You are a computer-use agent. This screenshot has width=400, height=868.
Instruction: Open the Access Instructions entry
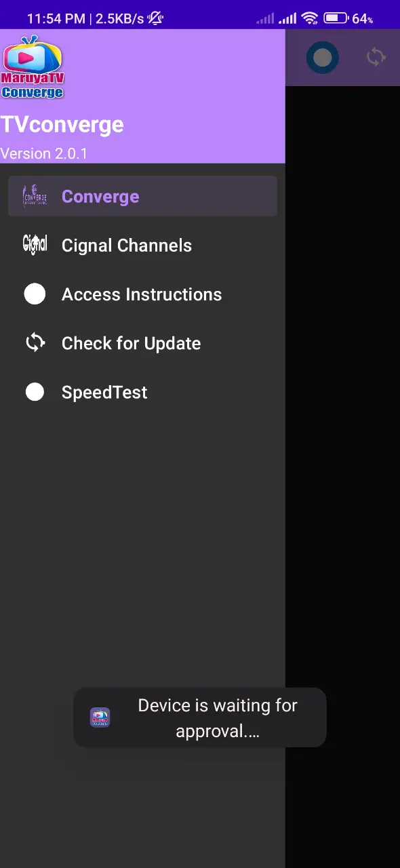click(x=142, y=294)
